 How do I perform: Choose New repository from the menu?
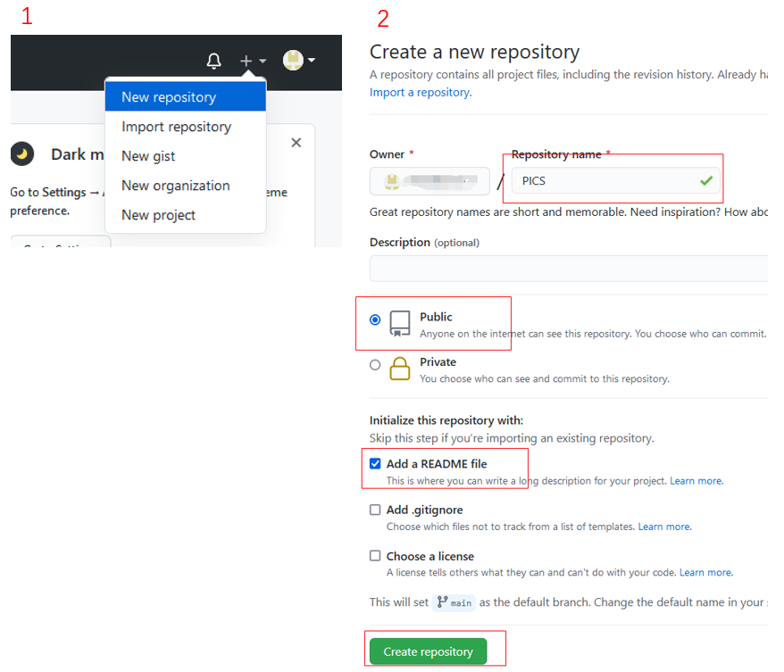point(185,97)
